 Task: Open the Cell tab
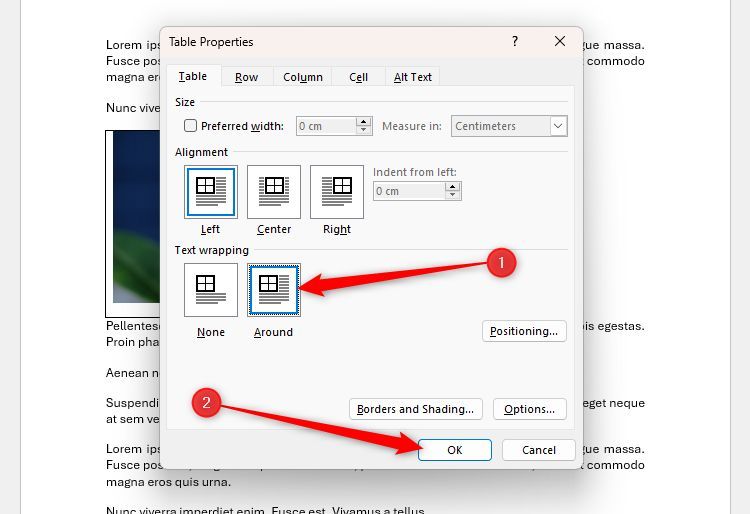359,77
